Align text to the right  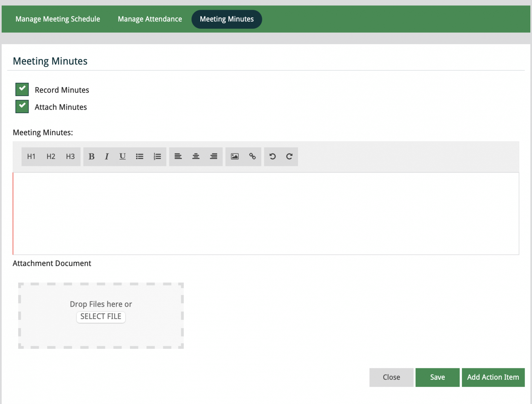click(213, 157)
